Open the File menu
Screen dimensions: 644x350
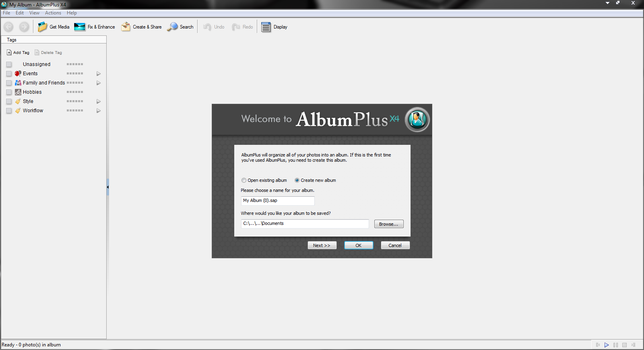coord(6,13)
